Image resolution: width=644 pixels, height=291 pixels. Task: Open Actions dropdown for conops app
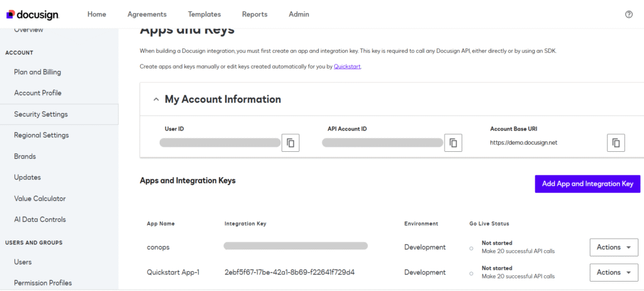click(613, 248)
